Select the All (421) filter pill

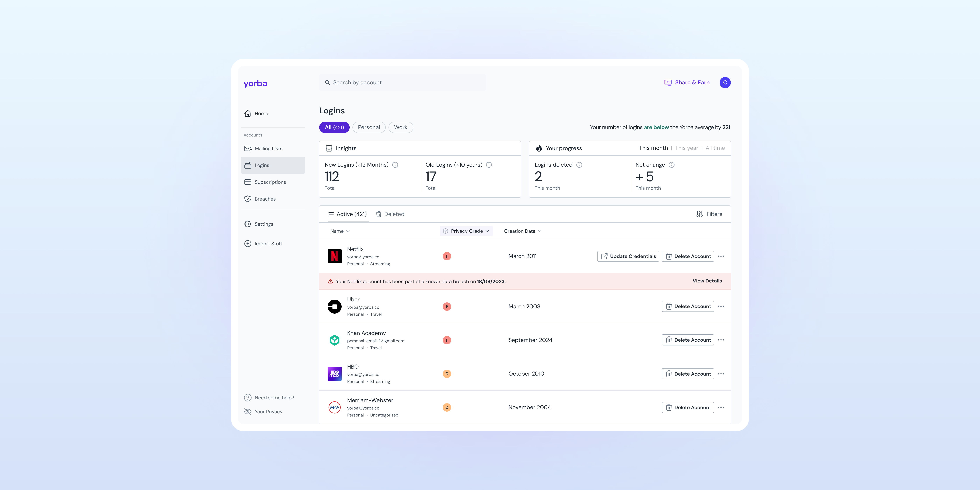coord(334,127)
